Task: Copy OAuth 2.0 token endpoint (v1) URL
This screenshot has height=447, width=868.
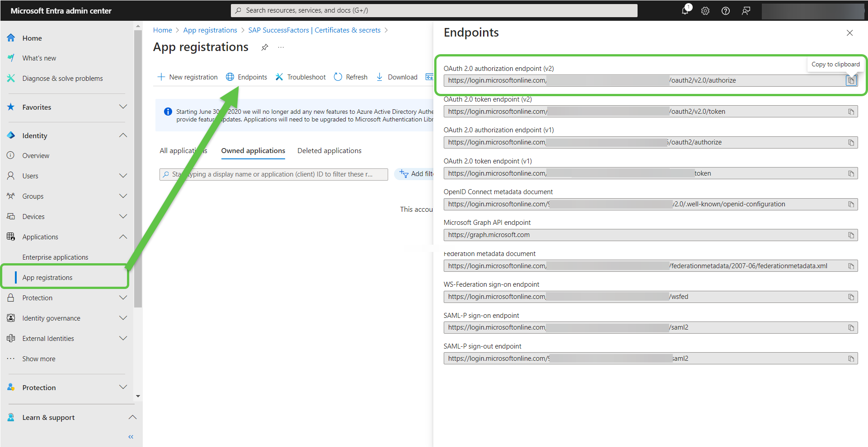Action: (x=851, y=173)
